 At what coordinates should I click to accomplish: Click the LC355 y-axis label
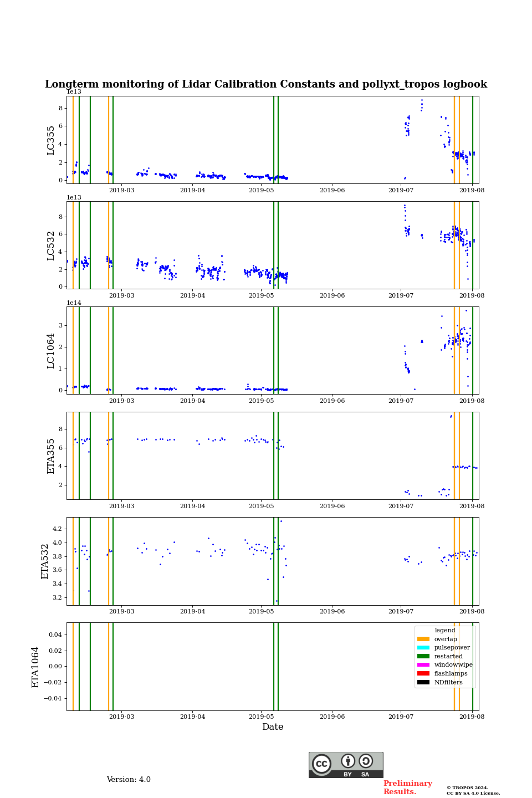point(51,140)
